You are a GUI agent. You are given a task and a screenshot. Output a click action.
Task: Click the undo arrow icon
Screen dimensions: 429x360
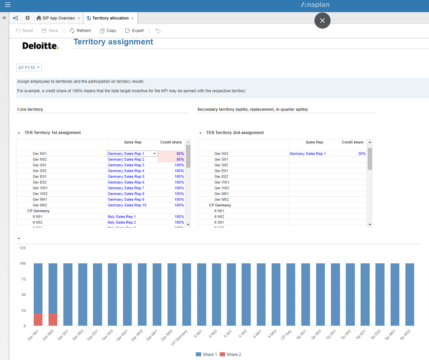(158, 31)
